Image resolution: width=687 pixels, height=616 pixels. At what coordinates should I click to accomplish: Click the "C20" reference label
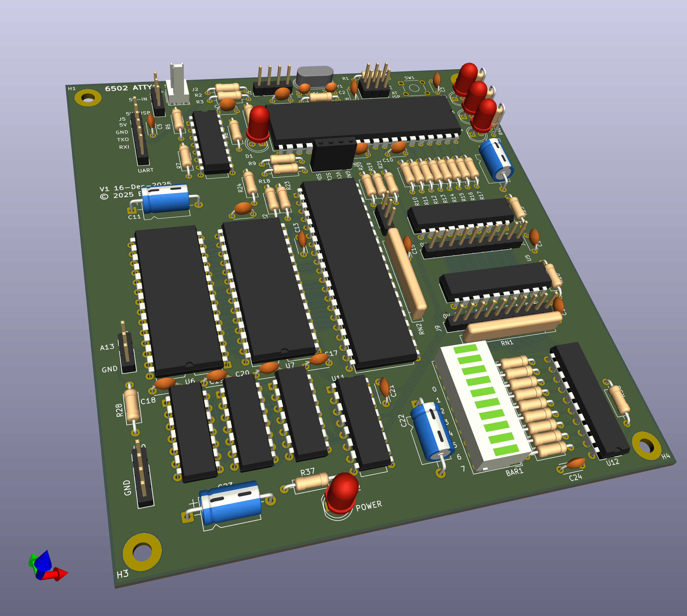[242, 374]
